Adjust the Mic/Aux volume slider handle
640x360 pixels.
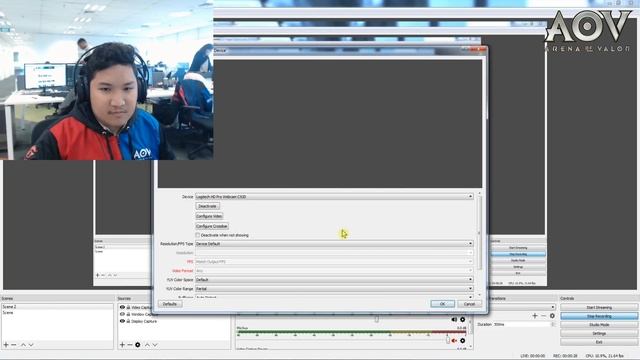tap(448, 340)
